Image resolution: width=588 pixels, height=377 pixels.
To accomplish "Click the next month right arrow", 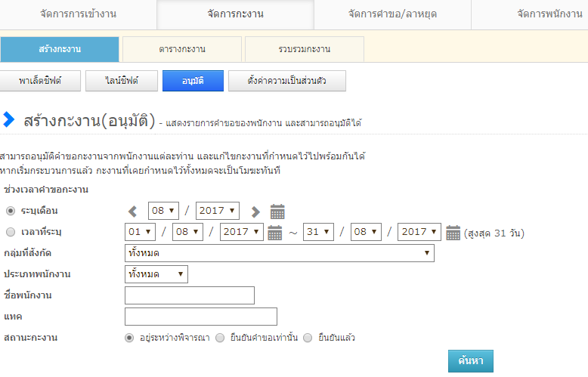I will coord(255,212).
